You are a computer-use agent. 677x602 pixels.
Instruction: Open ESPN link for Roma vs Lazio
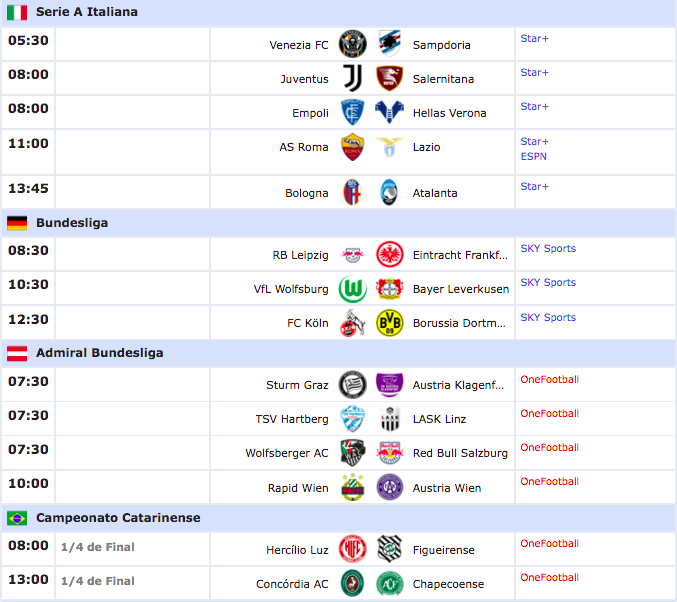[x=533, y=156]
